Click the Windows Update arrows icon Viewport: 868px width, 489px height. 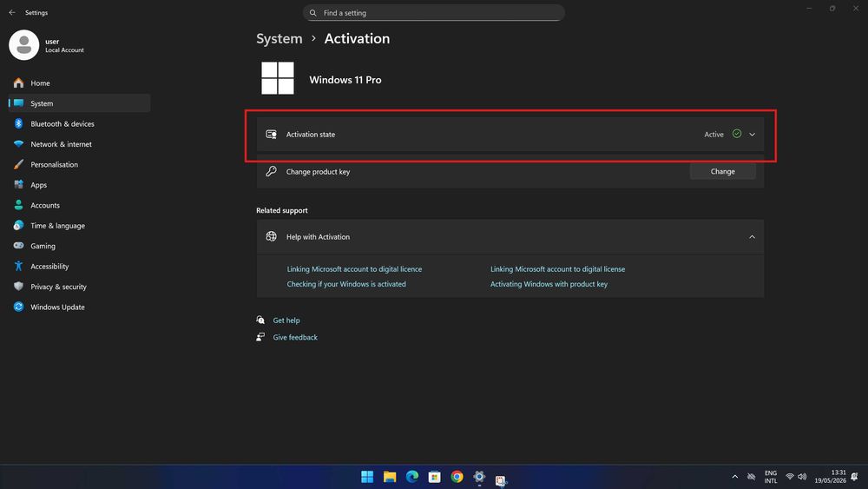click(19, 307)
